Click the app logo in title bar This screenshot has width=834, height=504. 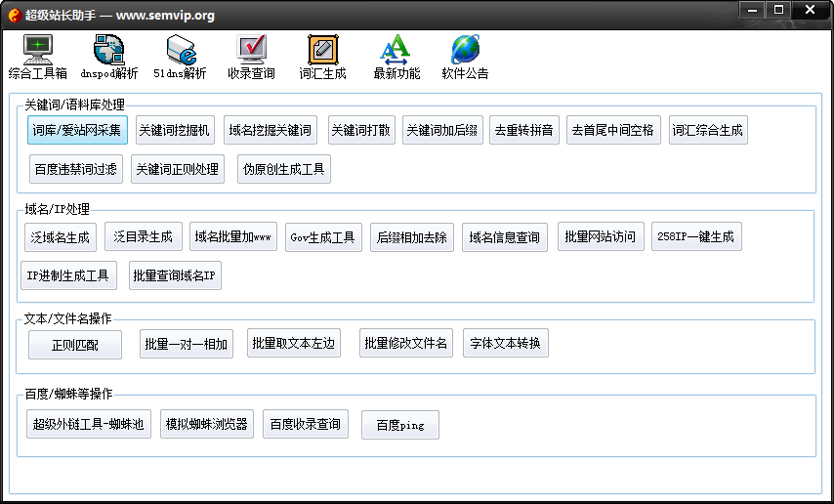click(x=15, y=15)
